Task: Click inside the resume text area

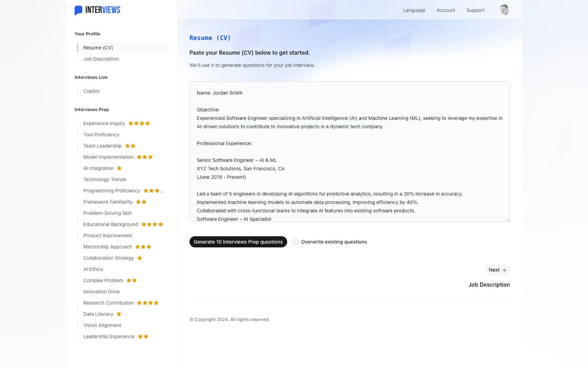Action: (349, 151)
